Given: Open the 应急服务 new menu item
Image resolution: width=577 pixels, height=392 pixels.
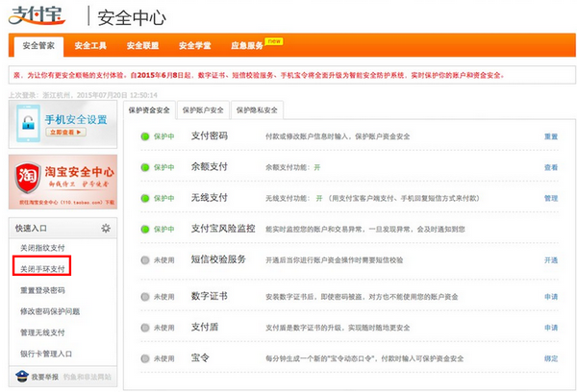Looking at the screenshot, I should 247,45.
